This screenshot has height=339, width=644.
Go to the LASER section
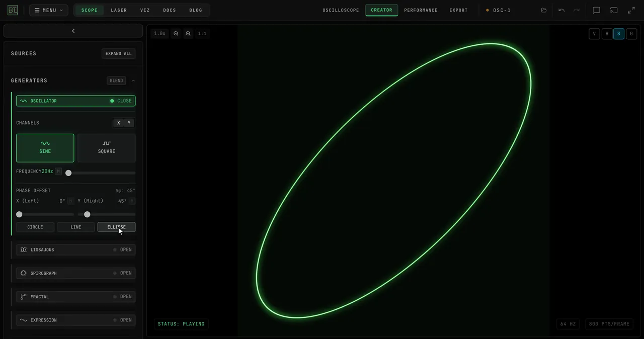(x=119, y=10)
